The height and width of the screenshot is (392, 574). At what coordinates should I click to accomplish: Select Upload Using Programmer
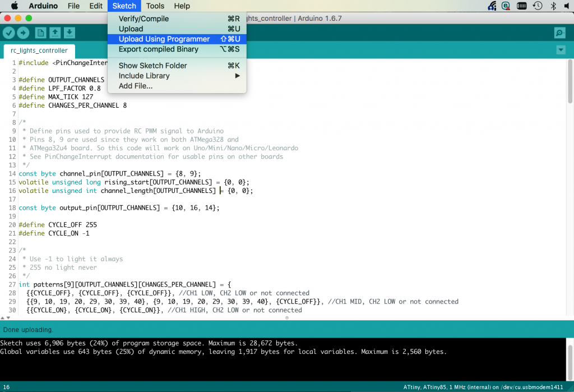click(177, 39)
